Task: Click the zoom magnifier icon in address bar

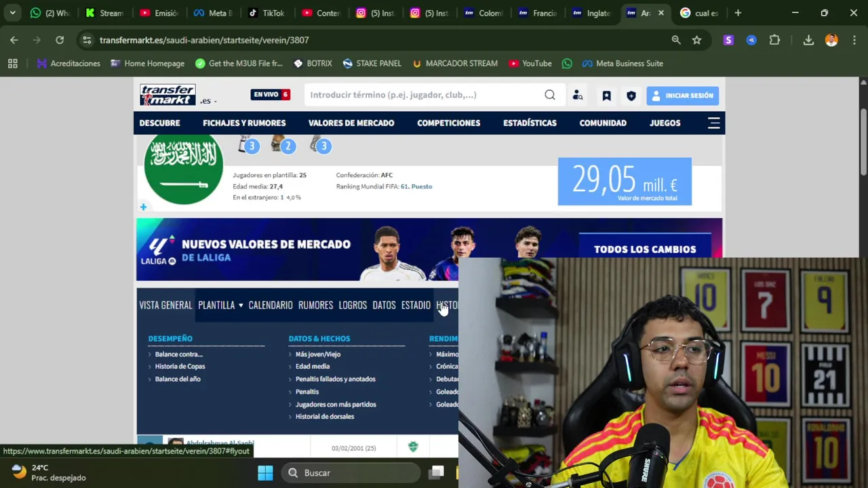Action: tap(676, 40)
